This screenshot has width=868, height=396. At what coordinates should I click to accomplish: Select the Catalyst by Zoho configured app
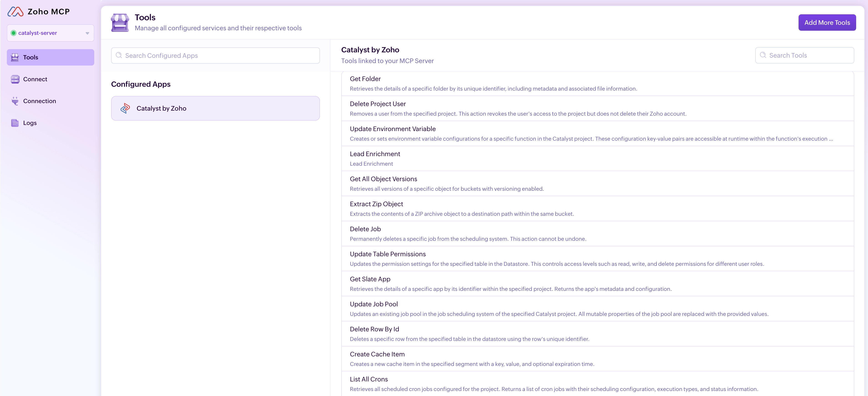pos(215,108)
